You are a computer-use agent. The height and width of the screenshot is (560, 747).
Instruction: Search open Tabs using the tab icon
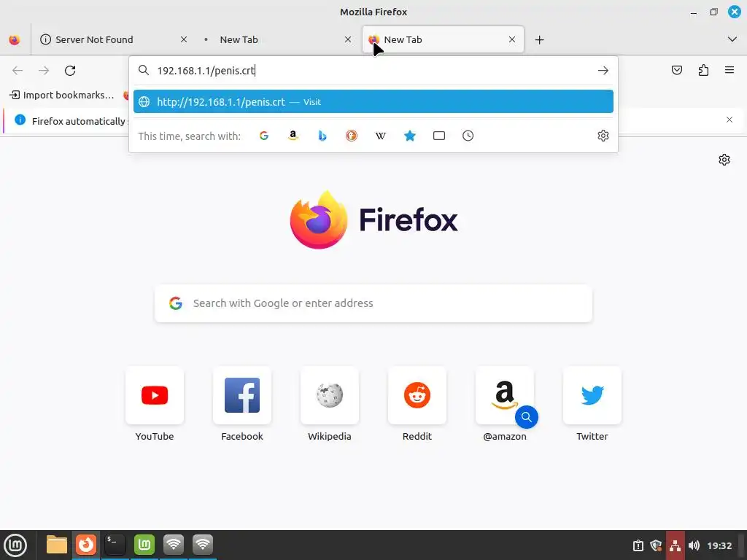[x=438, y=136]
